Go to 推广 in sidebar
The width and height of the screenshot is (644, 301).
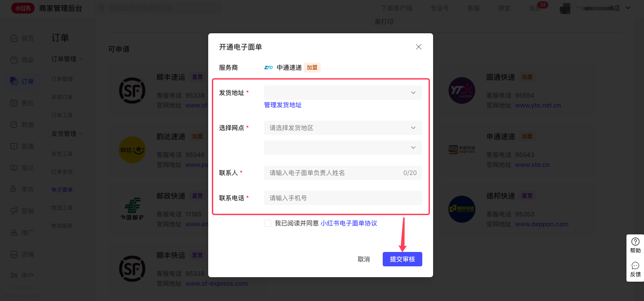(22, 233)
